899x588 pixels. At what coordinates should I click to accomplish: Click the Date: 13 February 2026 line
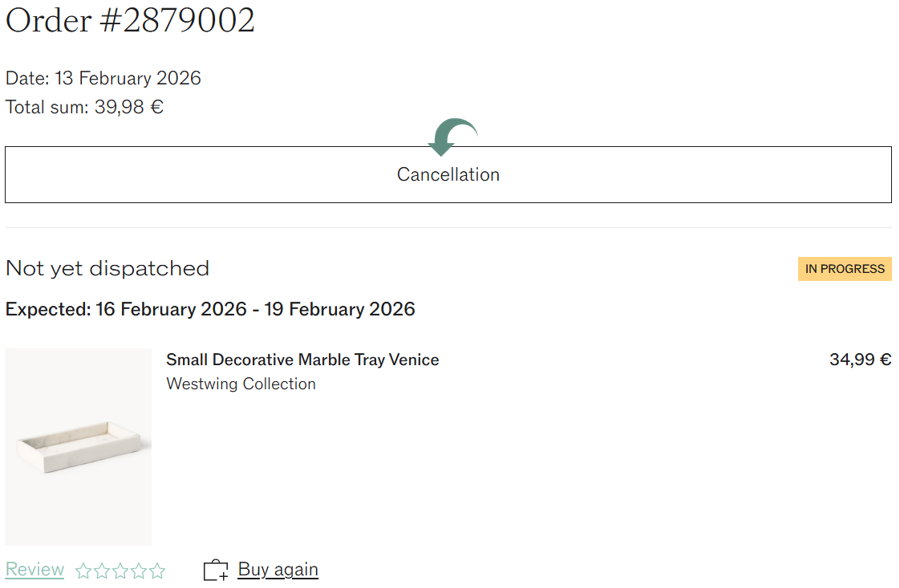(103, 78)
